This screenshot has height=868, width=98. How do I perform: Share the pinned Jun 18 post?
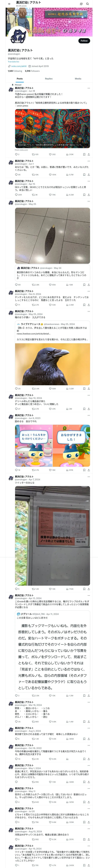(x=89, y=154)
